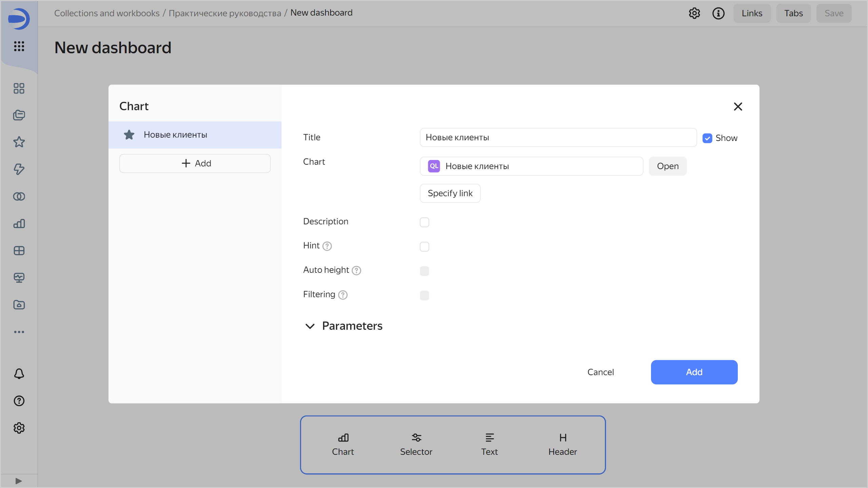868x488 pixels.
Task: Click the Specify link button
Action: click(450, 193)
